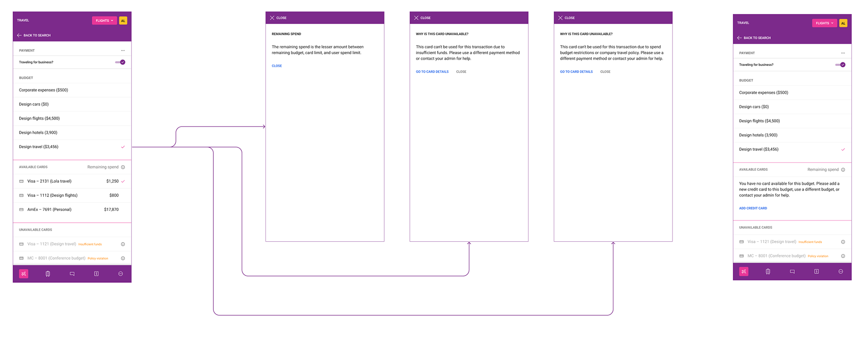This screenshot has width=868, height=337.
Task: Open chat tab in screen with Add Credit Card
Action: [792, 271]
